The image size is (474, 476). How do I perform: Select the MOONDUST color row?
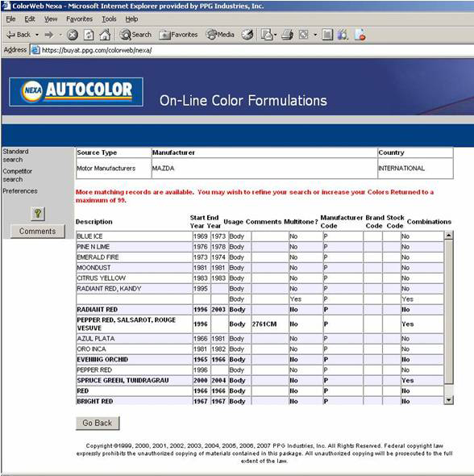coord(260,268)
